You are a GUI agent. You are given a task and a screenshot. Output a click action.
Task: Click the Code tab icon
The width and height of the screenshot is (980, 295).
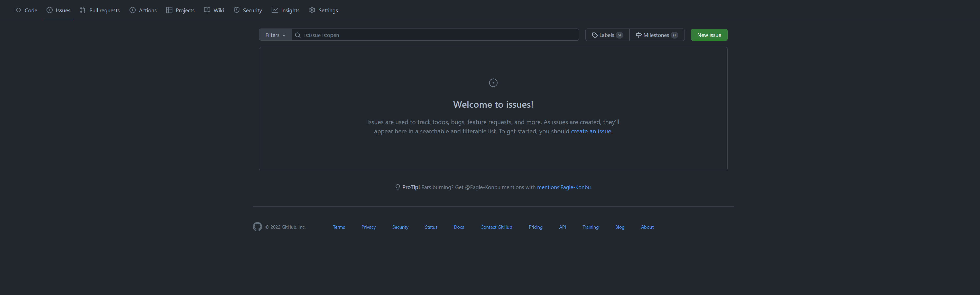[18, 10]
